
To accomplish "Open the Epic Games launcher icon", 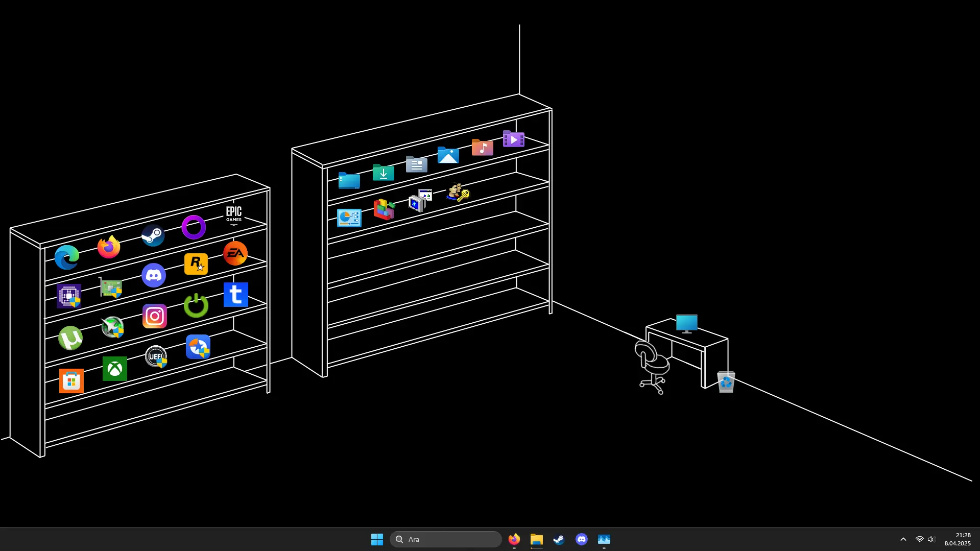I will tap(234, 215).
